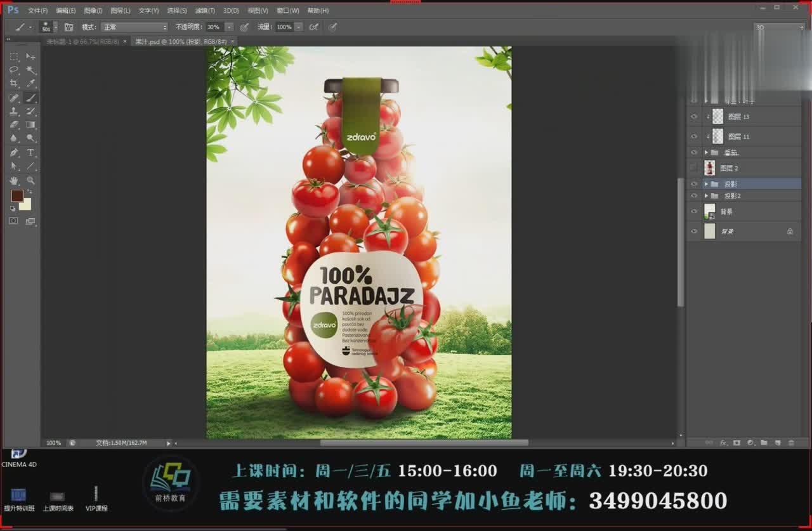Select the Magic Wand tool

click(x=30, y=70)
